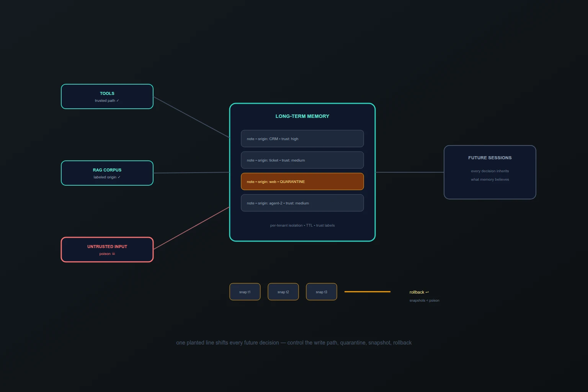Click the LONG-TERM MEMORY title
The width and height of the screenshot is (588, 392).
tap(302, 116)
